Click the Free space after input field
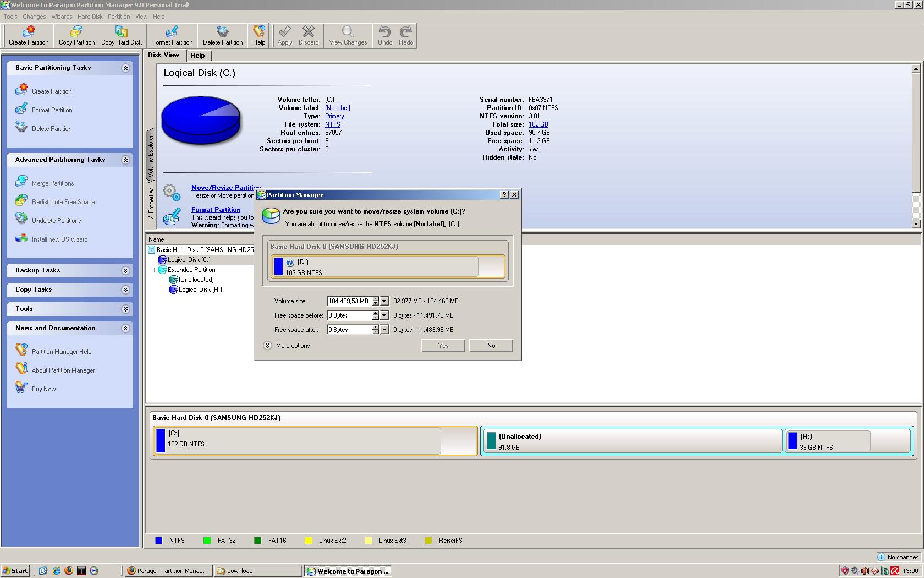This screenshot has width=924, height=578. 349,330
